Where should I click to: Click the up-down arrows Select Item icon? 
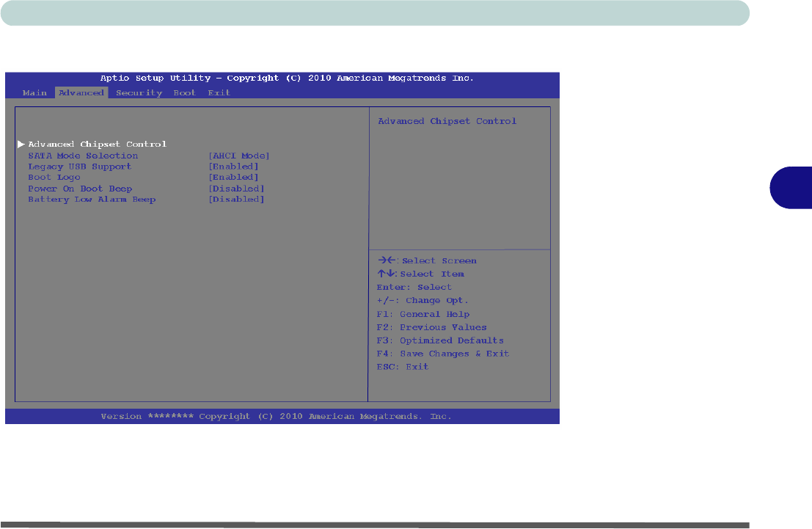pyautogui.click(x=387, y=274)
